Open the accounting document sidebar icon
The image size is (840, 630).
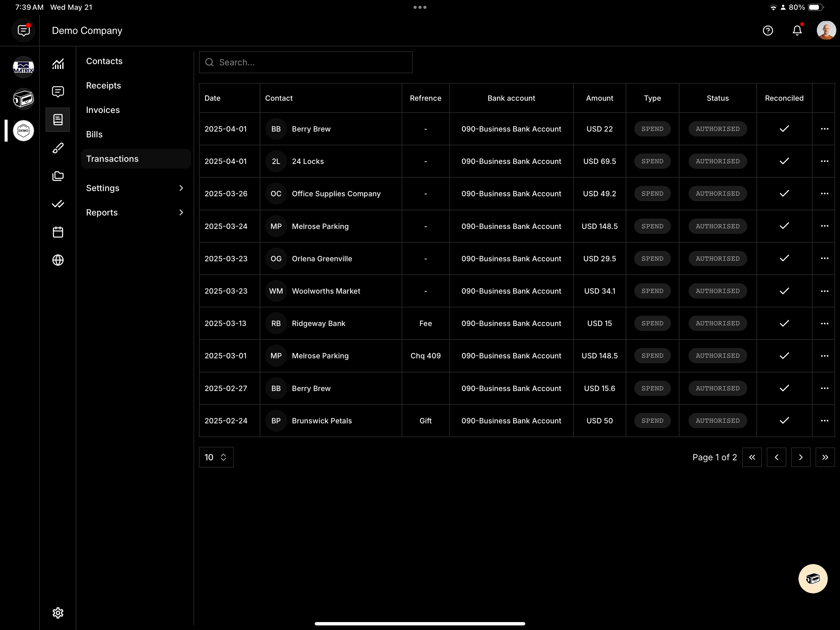pyautogui.click(x=58, y=120)
